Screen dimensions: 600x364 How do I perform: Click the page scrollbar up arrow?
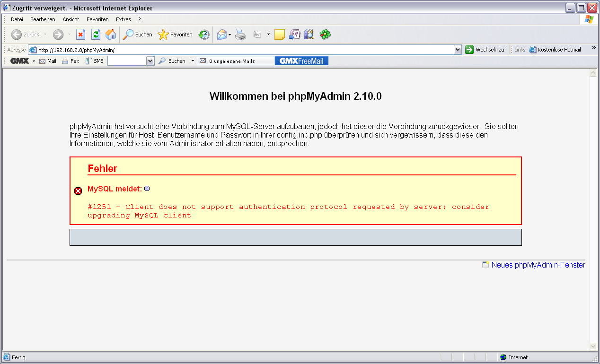(x=593, y=73)
